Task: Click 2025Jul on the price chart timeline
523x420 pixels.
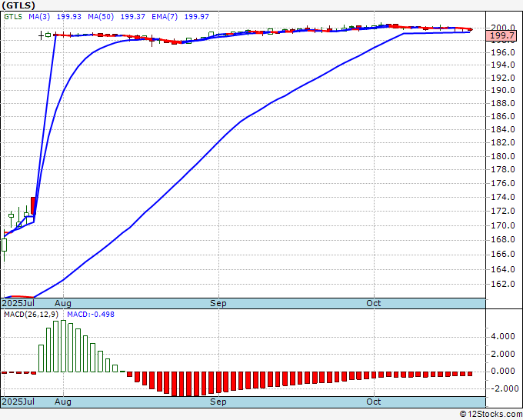Action: click(x=18, y=303)
